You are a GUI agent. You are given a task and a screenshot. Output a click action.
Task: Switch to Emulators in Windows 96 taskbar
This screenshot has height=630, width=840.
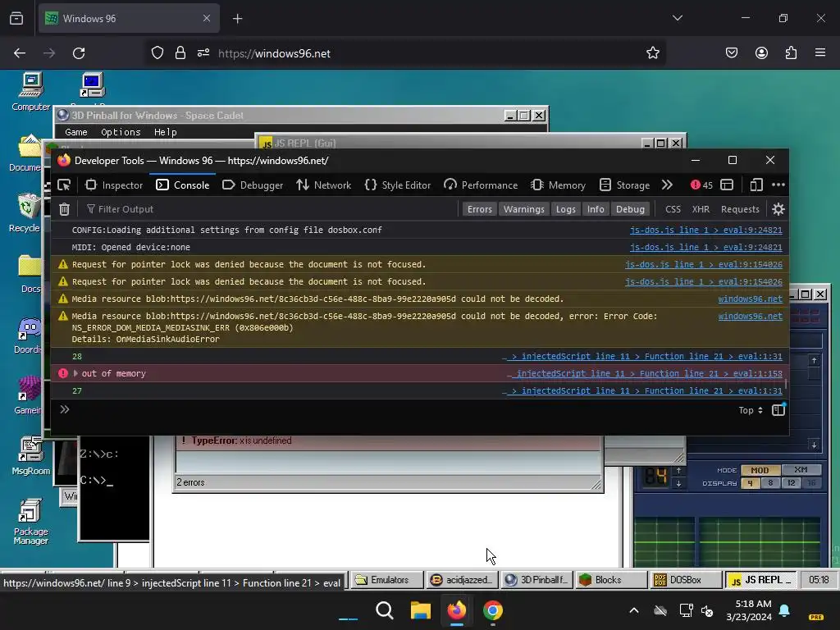click(x=386, y=580)
